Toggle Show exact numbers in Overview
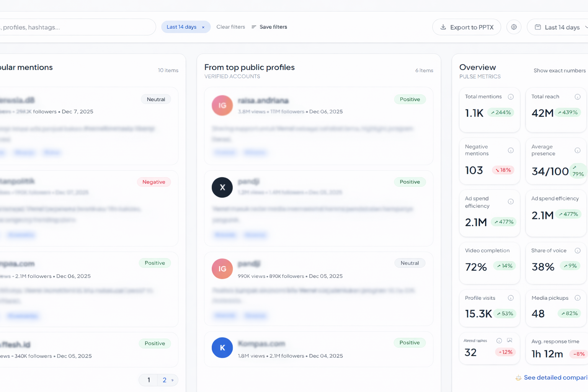Image resolution: width=588 pixels, height=392 pixels. click(x=559, y=70)
